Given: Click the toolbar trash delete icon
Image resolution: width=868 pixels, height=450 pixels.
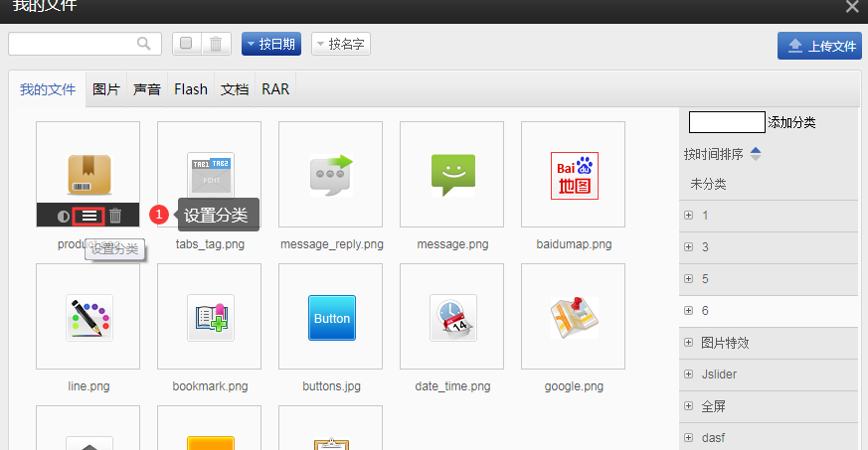Looking at the screenshot, I should click(216, 44).
